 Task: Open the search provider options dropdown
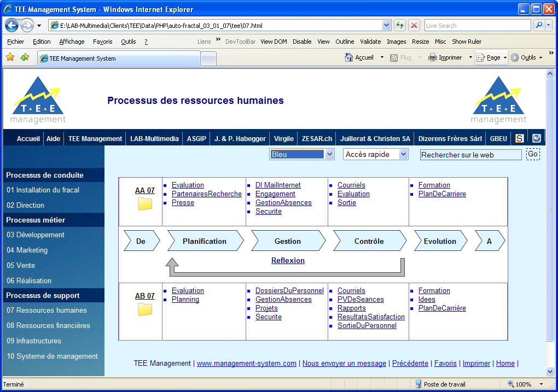click(548, 25)
